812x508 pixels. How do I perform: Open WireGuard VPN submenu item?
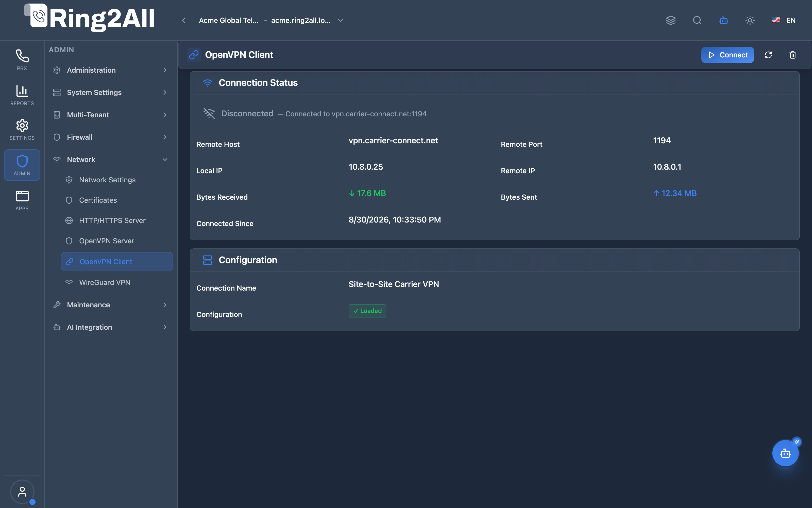click(x=117, y=282)
